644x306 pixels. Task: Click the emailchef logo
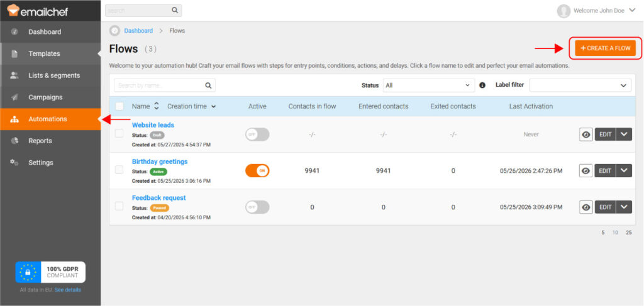tap(37, 10)
